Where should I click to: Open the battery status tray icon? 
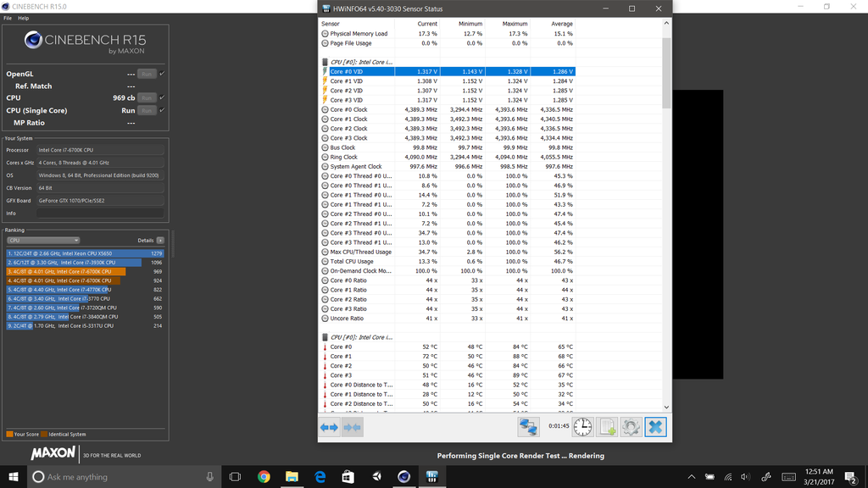[x=709, y=477]
